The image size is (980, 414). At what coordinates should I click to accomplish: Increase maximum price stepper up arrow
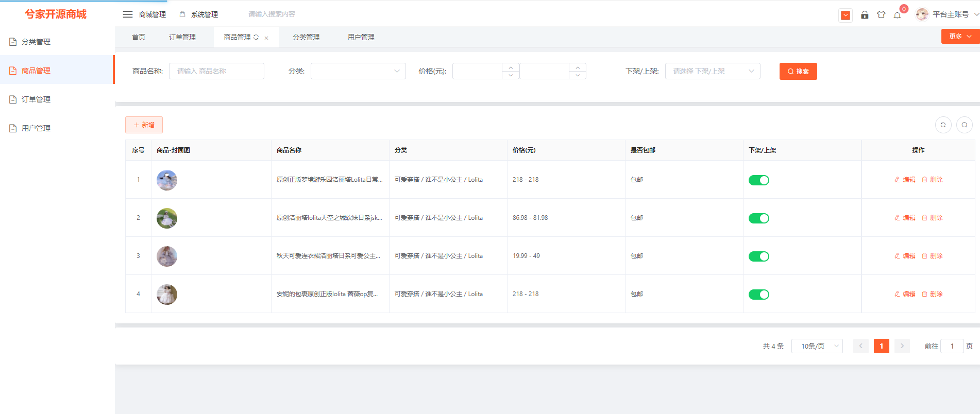[x=578, y=67]
